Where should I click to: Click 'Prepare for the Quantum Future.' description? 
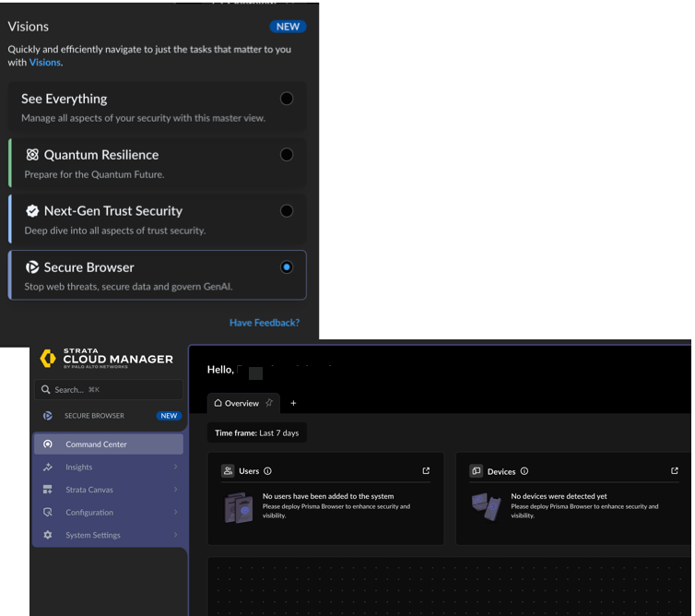point(94,174)
